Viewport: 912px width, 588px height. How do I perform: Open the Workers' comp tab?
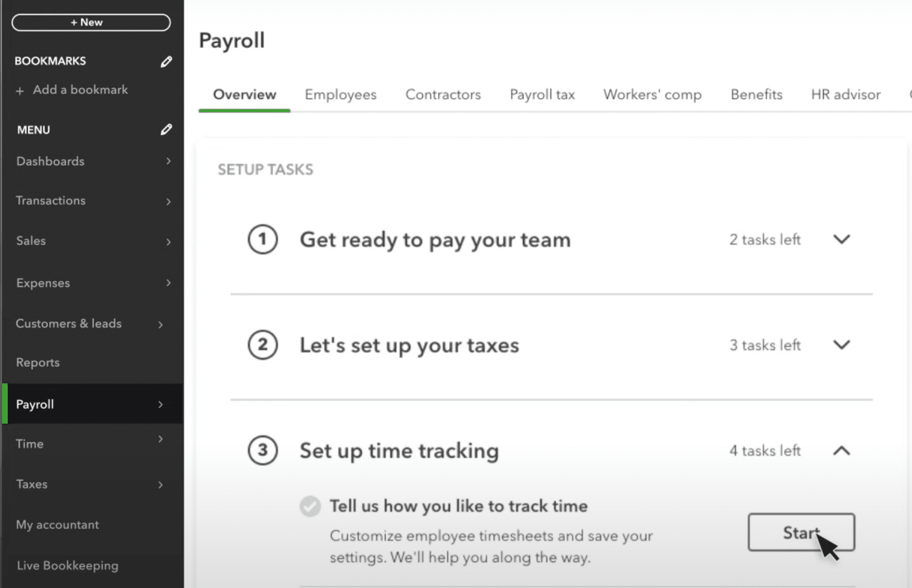tap(652, 95)
